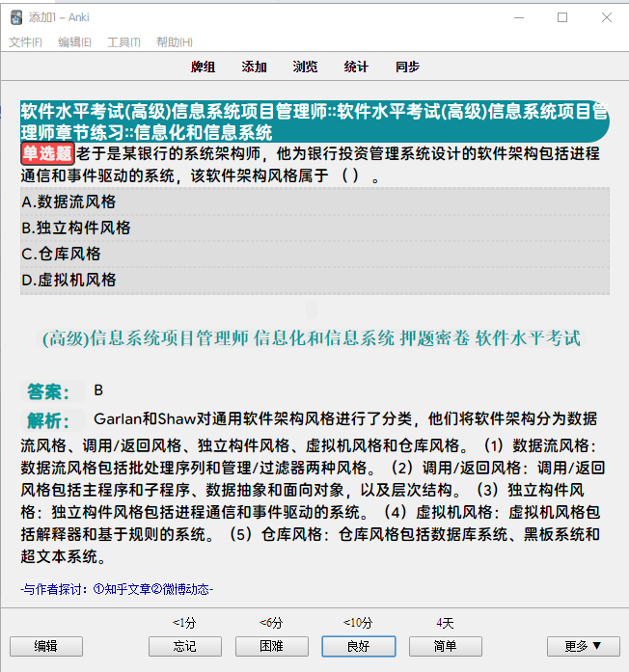Select option C.仓库风格

tap(314, 255)
